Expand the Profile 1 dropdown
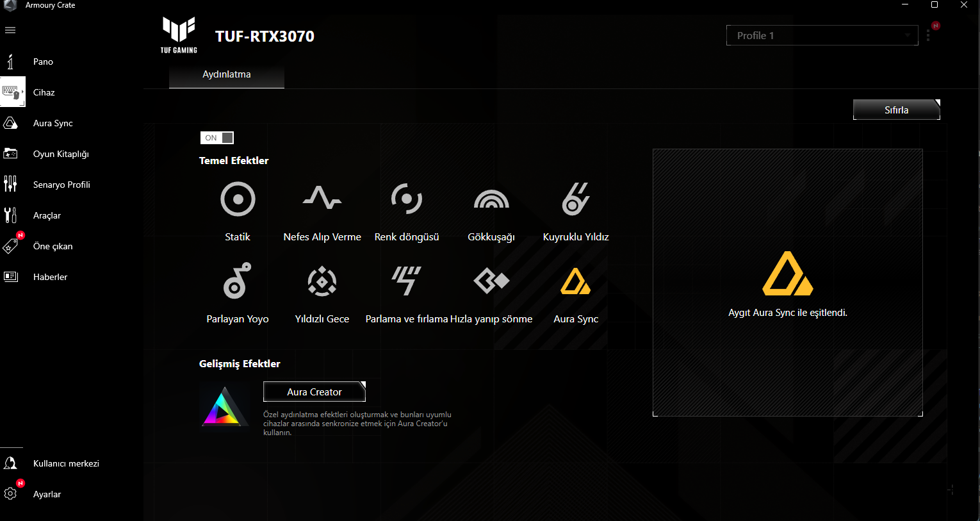This screenshot has height=521, width=980. (822, 36)
